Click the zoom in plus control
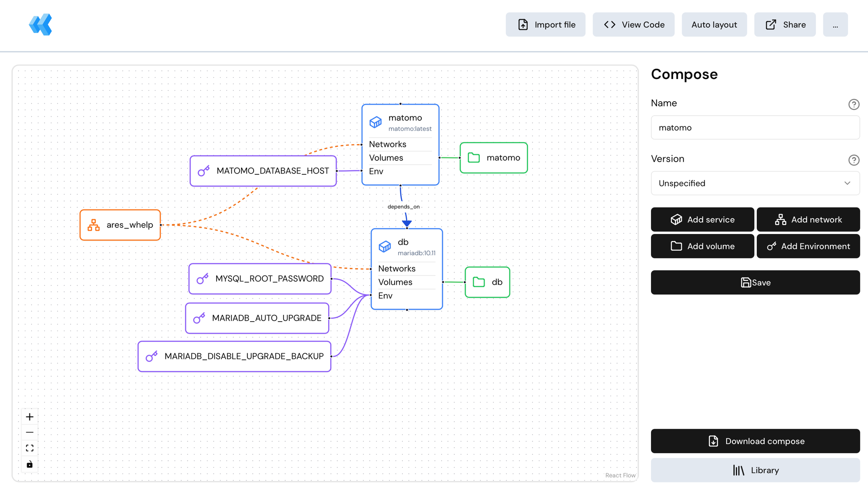 [30, 417]
